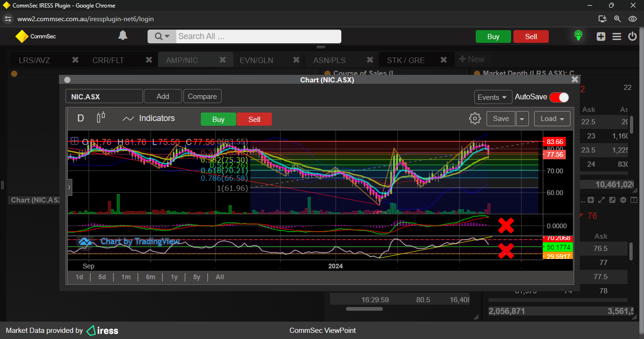
Task: Open chart settings gear icon
Action: click(475, 119)
